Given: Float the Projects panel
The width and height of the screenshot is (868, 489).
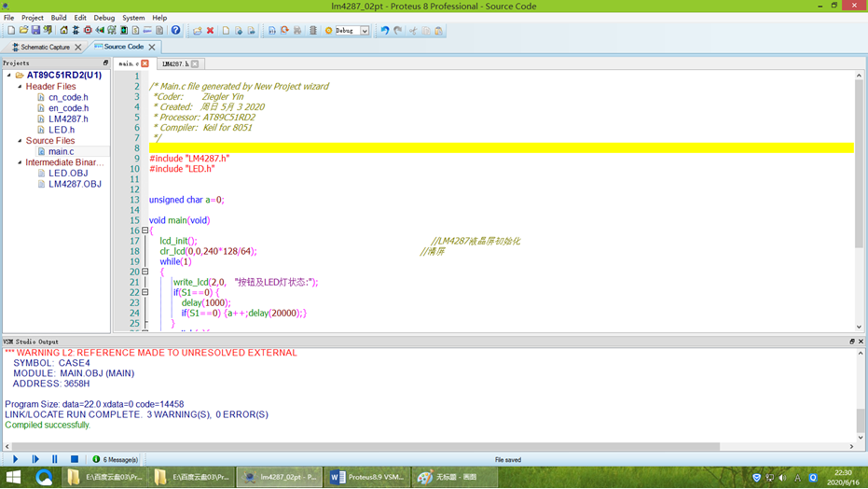Looking at the screenshot, I should [105, 63].
